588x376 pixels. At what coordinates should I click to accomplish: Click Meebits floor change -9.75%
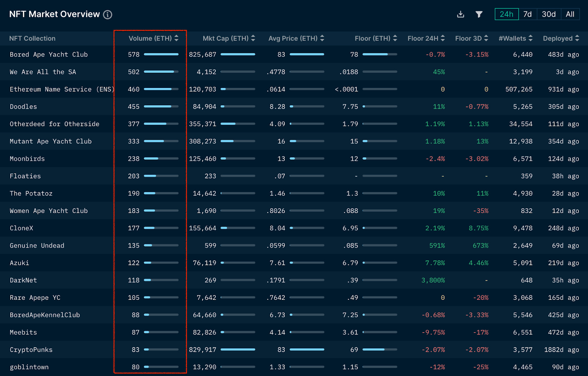(x=433, y=332)
